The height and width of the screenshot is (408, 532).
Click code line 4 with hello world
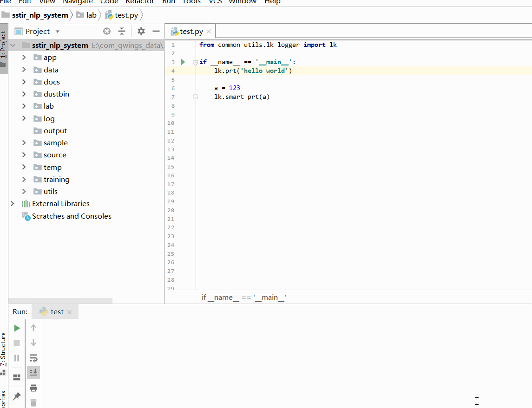[x=253, y=71]
